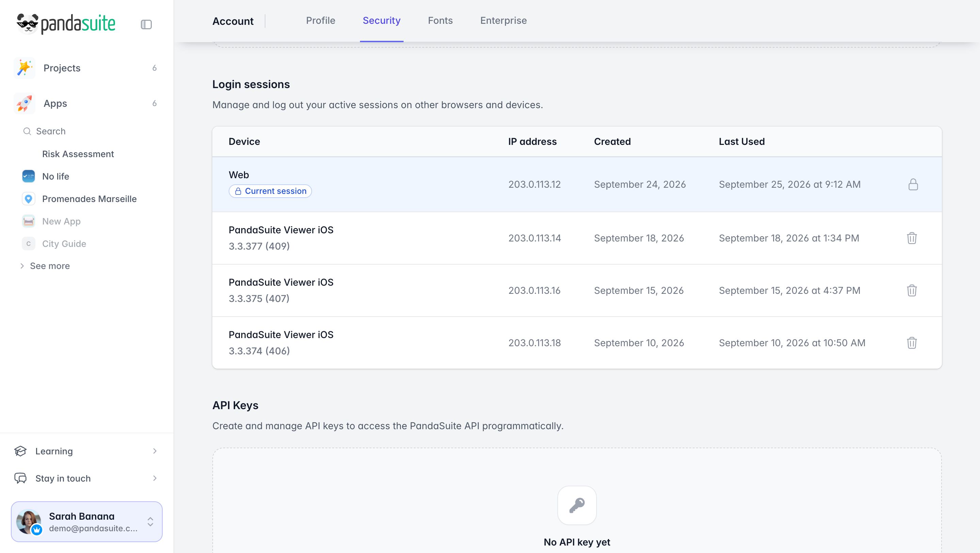
Task: Open the Risk Assessment app
Action: tap(78, 154)
